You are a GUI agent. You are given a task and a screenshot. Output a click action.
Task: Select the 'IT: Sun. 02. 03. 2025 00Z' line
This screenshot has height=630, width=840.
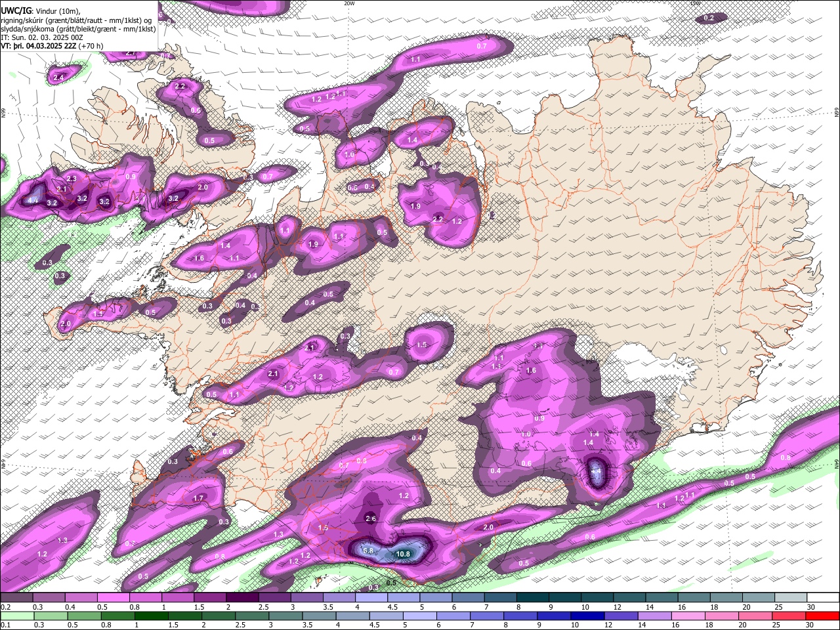41,37
